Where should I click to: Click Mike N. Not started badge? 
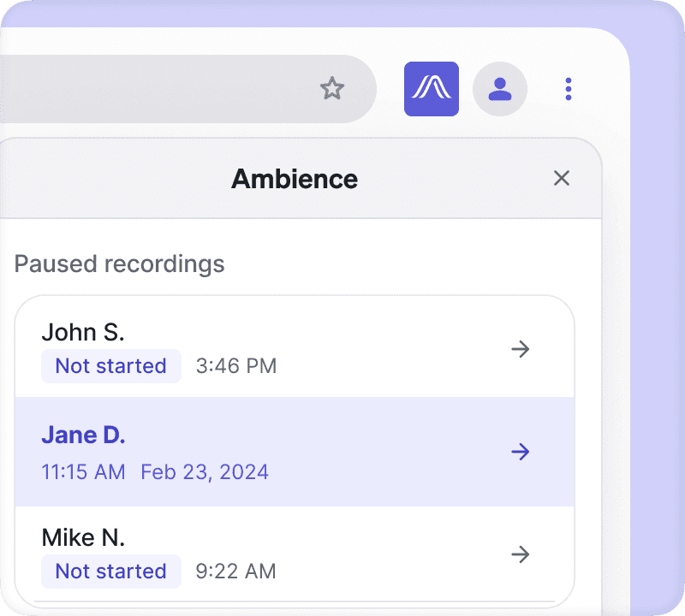[x=111, y=571]
